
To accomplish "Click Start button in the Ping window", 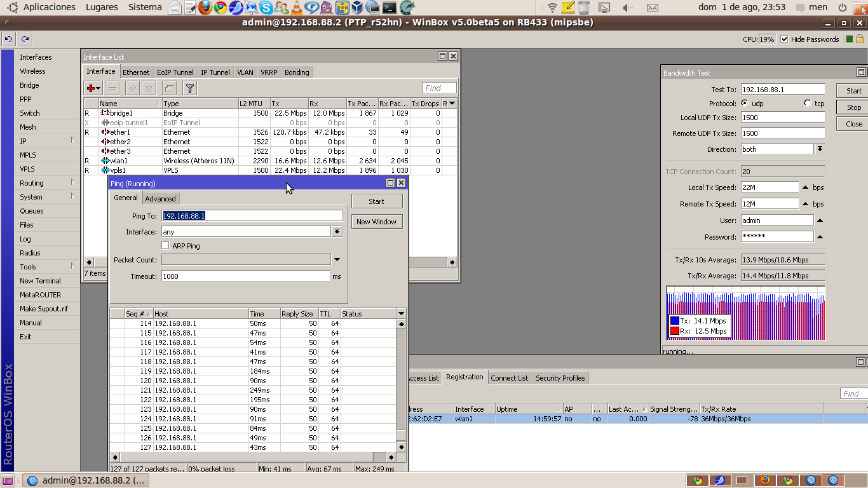I will tap(376, 201).
